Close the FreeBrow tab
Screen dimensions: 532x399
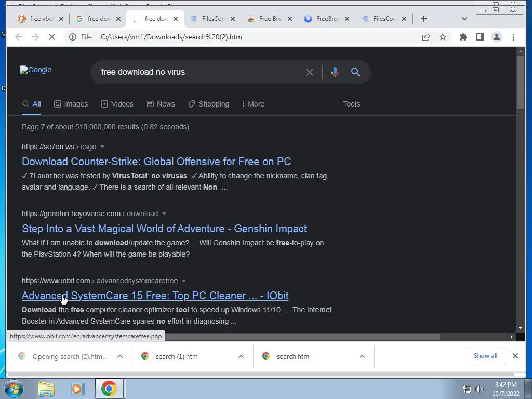pyautogui.click(x=347, y=19)
